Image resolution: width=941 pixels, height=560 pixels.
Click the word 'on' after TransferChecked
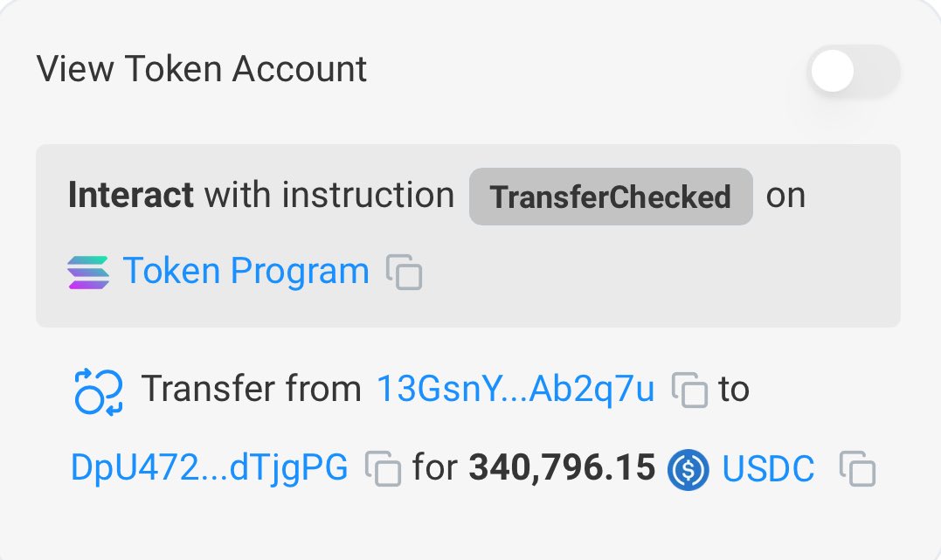[785, 196]
